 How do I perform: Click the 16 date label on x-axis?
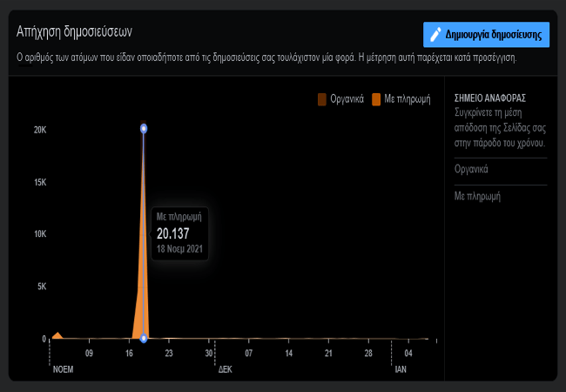[x=129, y=354]
